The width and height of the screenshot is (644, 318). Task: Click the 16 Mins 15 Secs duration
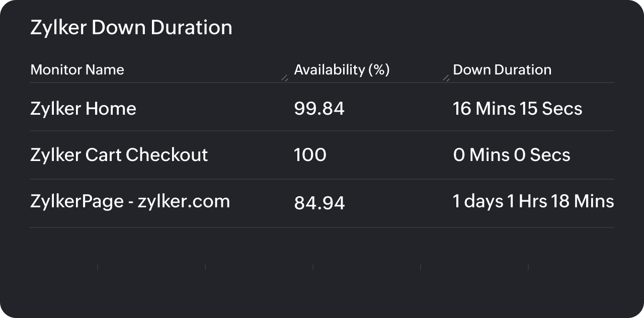(517, 109)
